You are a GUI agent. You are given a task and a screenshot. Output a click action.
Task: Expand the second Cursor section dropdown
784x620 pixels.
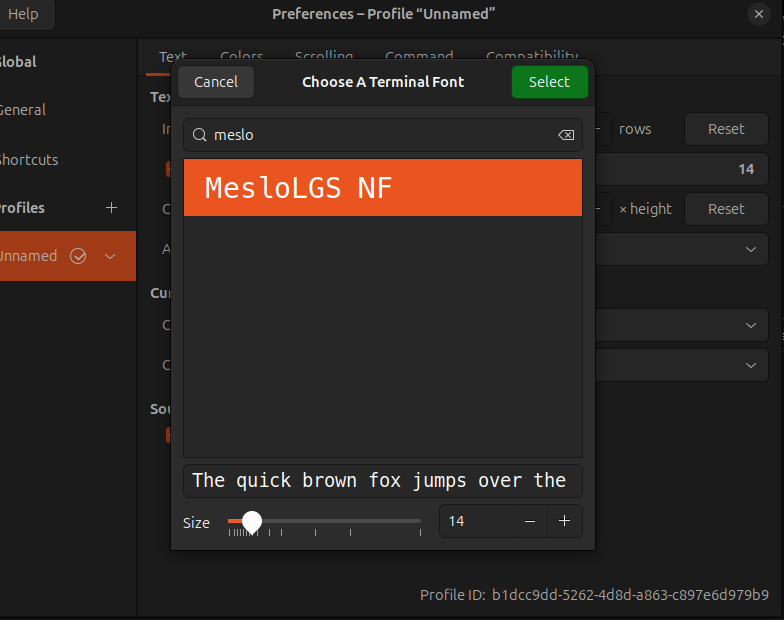point(681,365)
